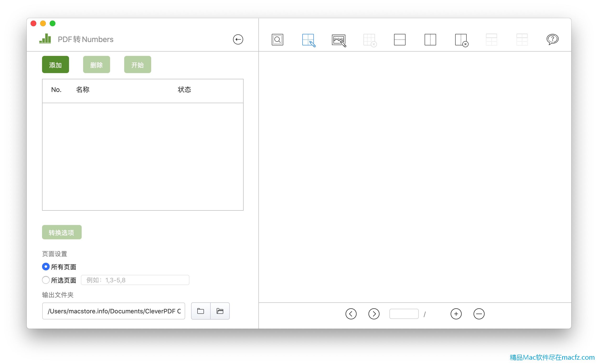Close the window with red button

click(x=33, y=23)
